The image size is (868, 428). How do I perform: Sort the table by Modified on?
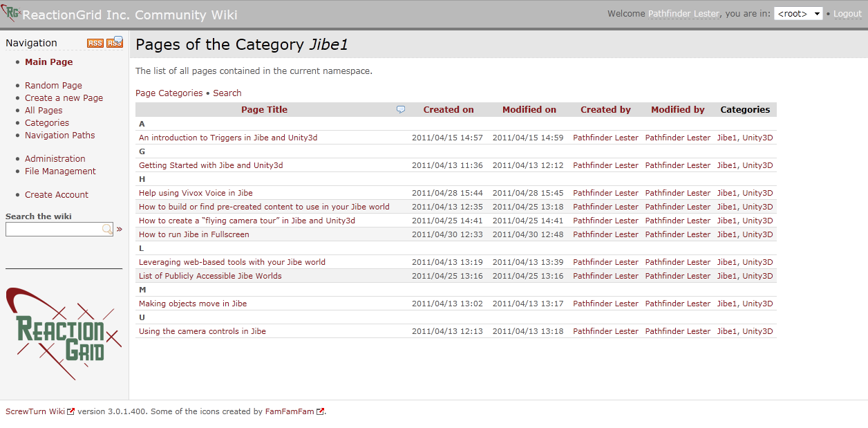(x=529, y=109)
